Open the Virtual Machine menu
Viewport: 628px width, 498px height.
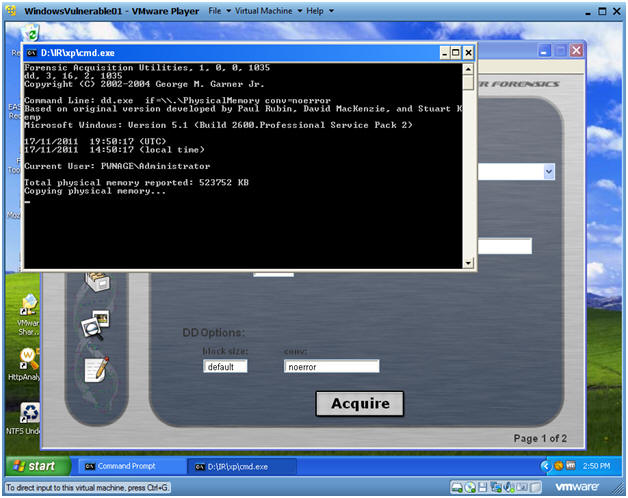[x=268, y=11]
